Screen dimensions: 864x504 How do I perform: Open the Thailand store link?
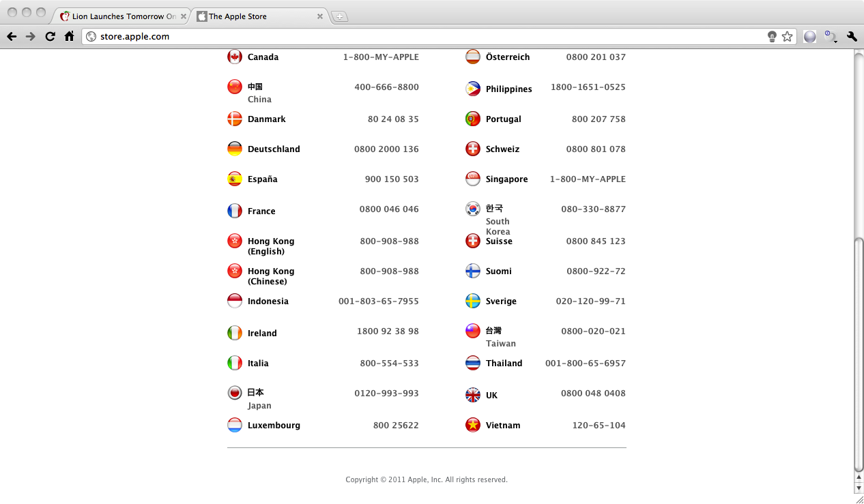[504, 364]
